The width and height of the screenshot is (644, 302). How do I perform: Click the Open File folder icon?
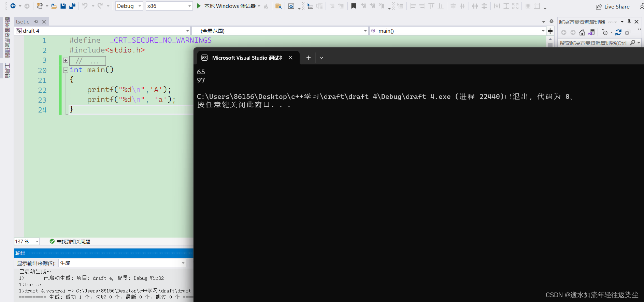tap(54, 6)
